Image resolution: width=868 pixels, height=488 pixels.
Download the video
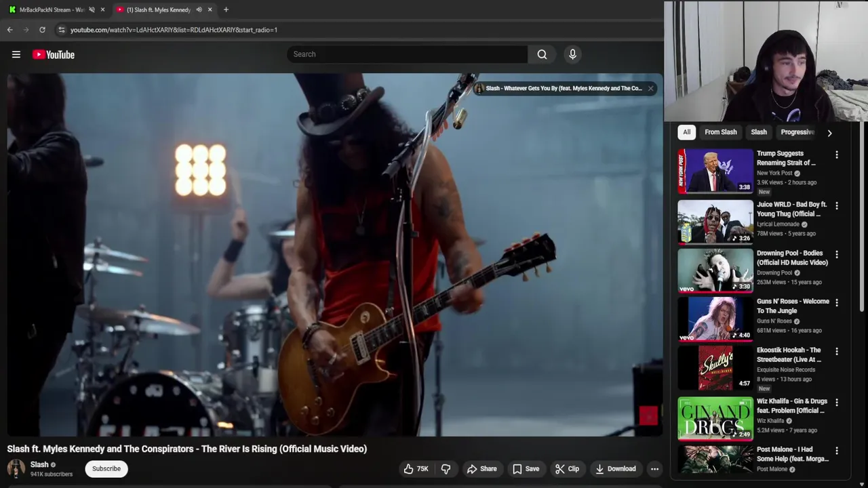click(616, 468)
